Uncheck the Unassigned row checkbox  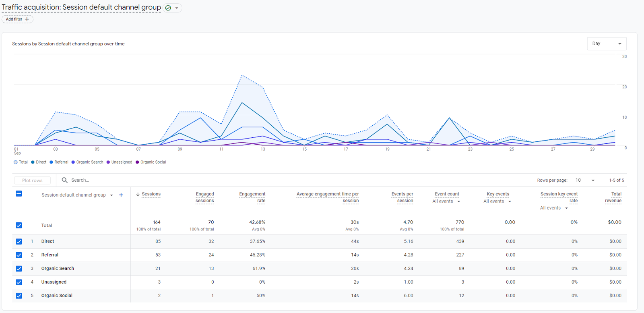pos(19,282)
